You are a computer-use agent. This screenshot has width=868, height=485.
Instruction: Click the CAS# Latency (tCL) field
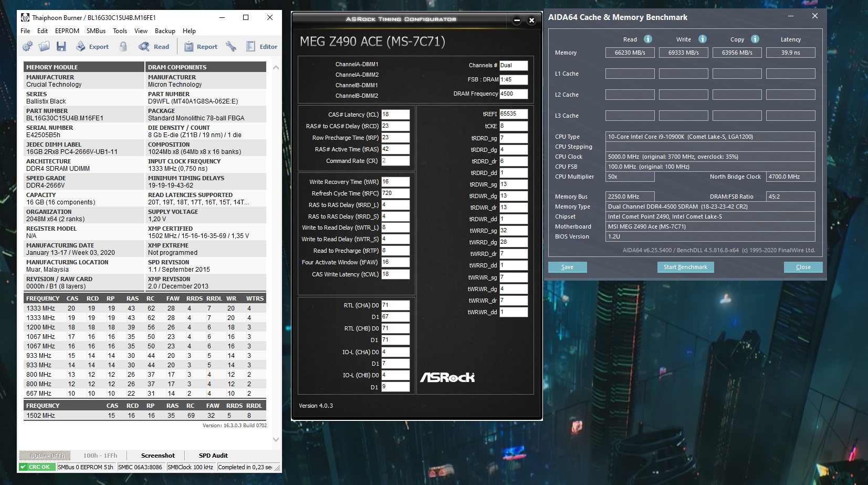click(x=395, y=115)
